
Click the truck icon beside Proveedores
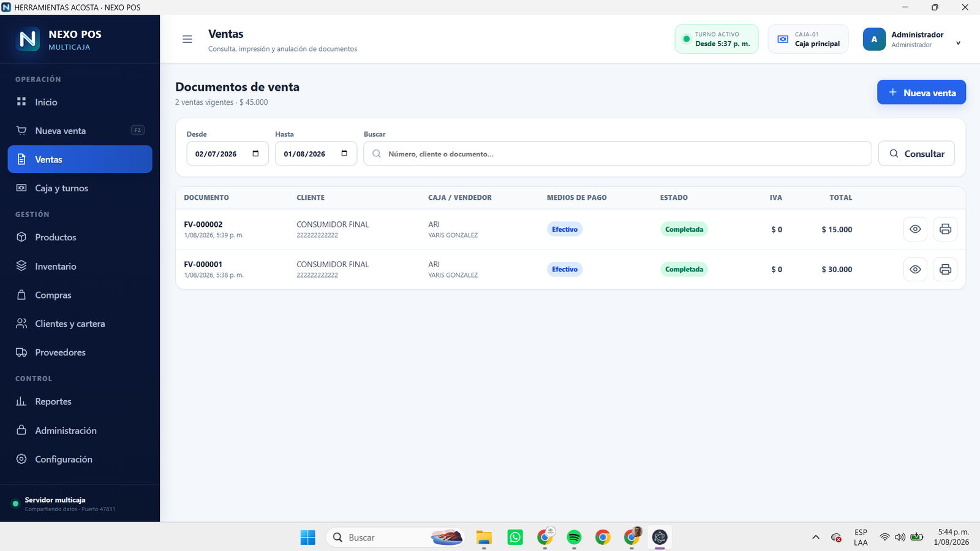[21, 352]
